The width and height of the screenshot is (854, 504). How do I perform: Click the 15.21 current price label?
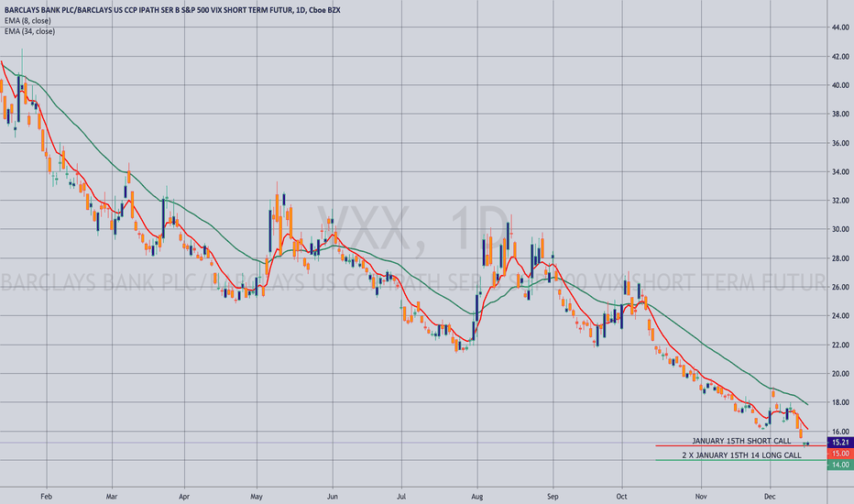pos(840,443)
